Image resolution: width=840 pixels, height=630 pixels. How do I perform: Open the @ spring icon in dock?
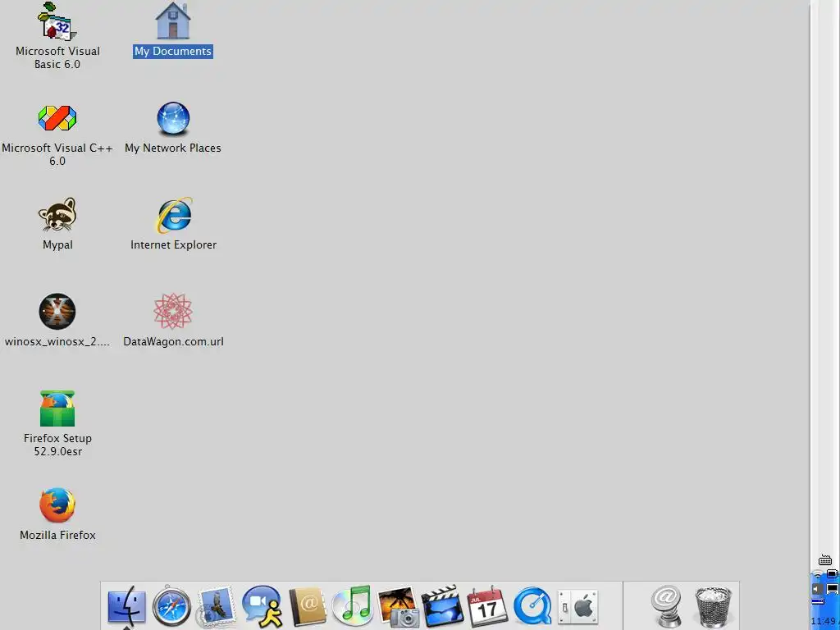point(666,606)
